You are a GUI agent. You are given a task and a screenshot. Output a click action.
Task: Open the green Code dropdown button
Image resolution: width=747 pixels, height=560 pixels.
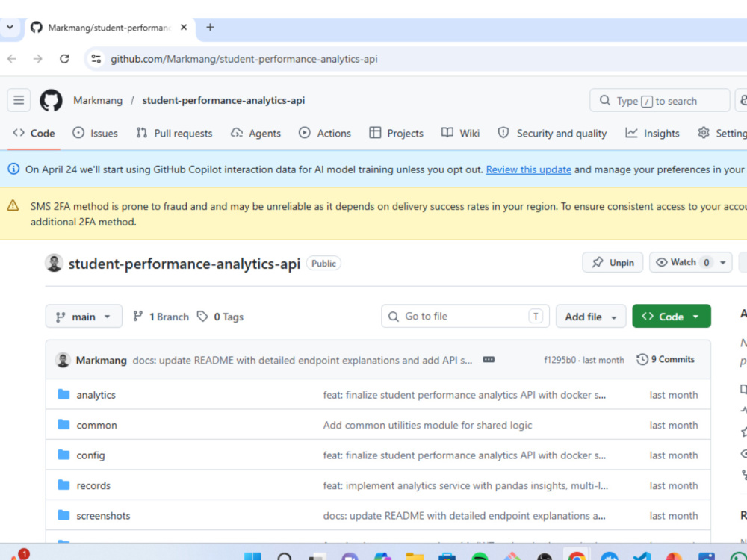coord(672,316)
